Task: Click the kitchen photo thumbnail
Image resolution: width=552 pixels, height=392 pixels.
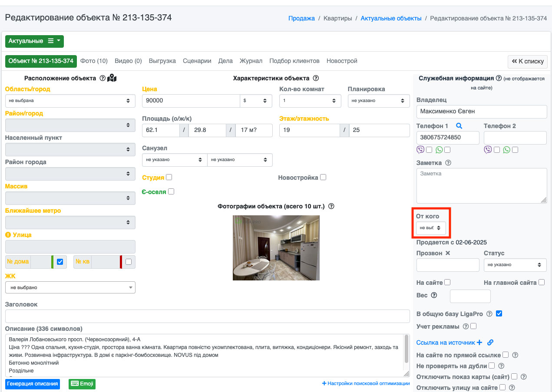Action: point(276,247)
